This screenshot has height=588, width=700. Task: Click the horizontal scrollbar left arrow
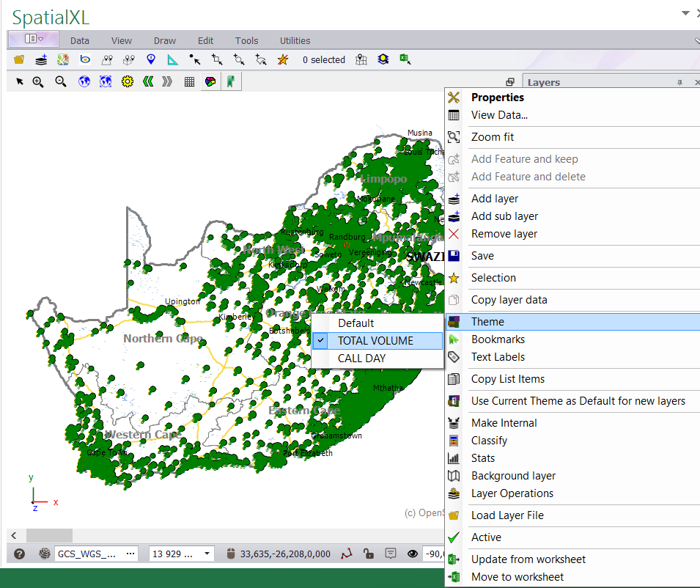tap(13, 535)
